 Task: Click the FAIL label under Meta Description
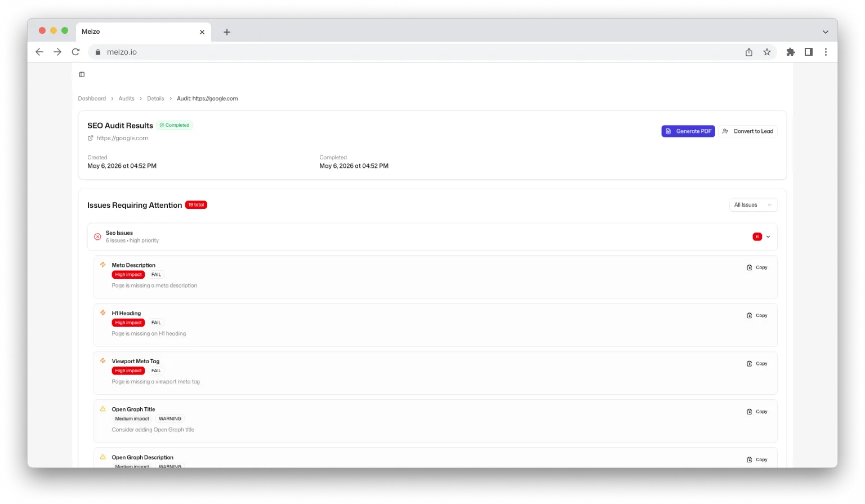click(x=156, y=275)
